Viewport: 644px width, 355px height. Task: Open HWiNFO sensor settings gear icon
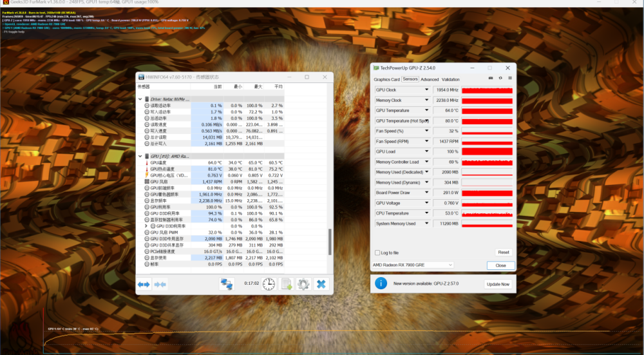(x=303, y=284)
